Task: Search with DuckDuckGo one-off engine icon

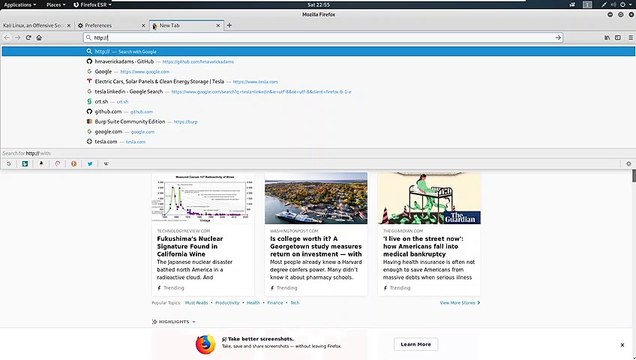Action: (x=74, y=164)
